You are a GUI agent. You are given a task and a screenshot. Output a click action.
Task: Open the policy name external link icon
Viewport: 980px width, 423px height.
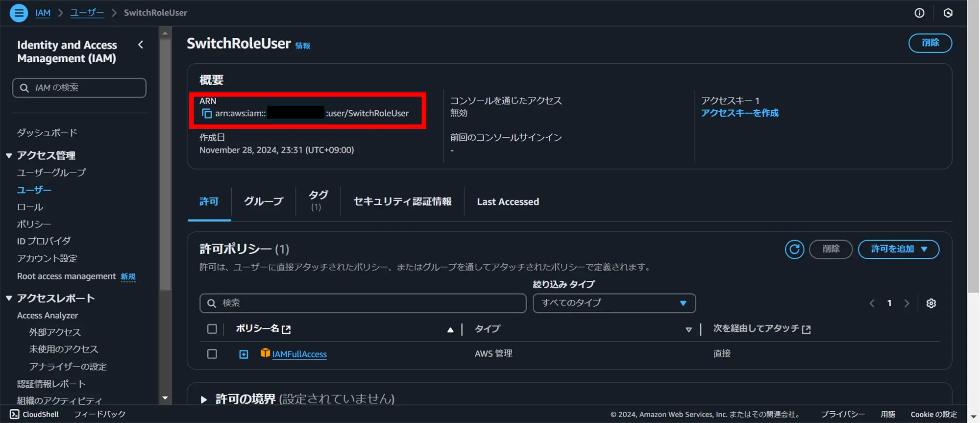pos(287,329)
